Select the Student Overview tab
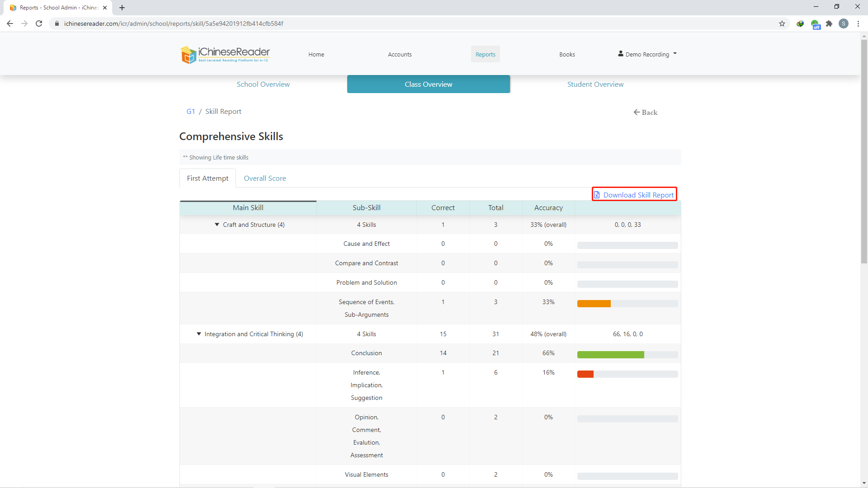868x488 pixels. pyautogui.click(x=595, y=84)
